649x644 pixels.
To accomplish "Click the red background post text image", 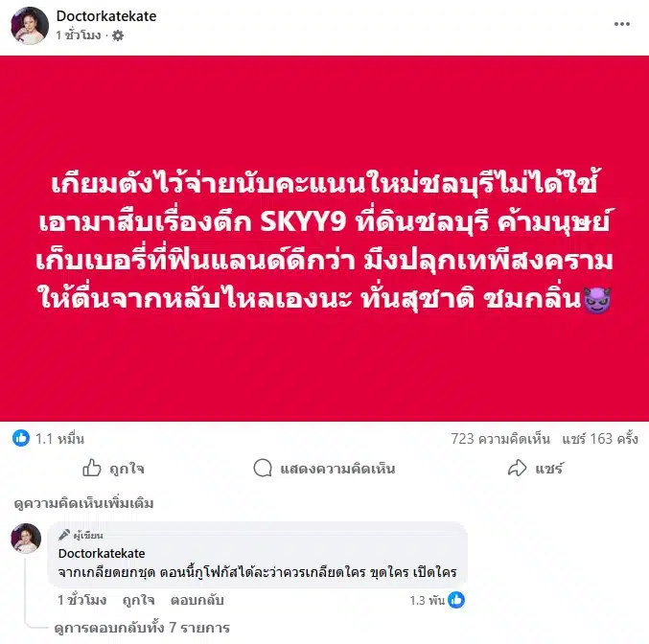I will [324, 239].
